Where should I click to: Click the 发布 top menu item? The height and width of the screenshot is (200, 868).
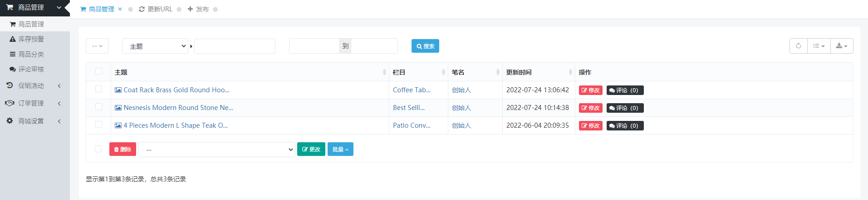198,9
